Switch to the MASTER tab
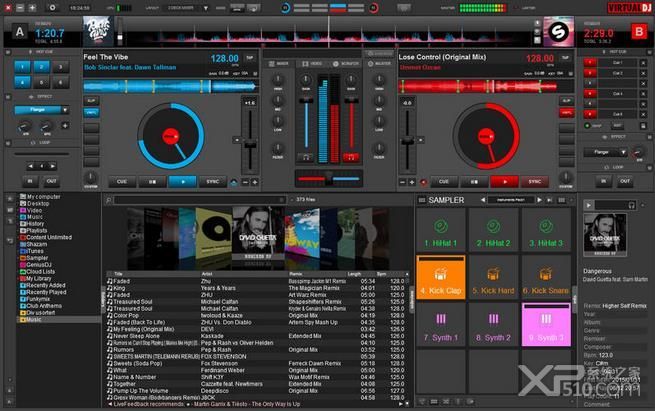 point(379,63)
